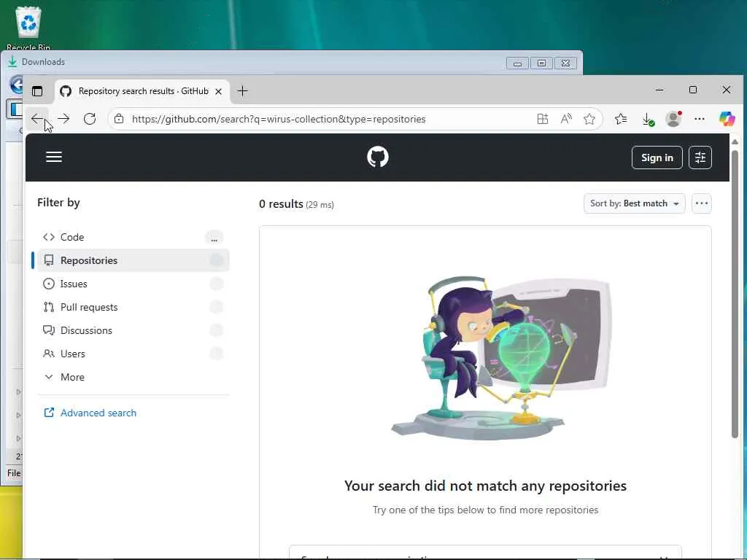Refresh the GitHub search page
The image size is (747, 560).
click(x=90, y=119)
